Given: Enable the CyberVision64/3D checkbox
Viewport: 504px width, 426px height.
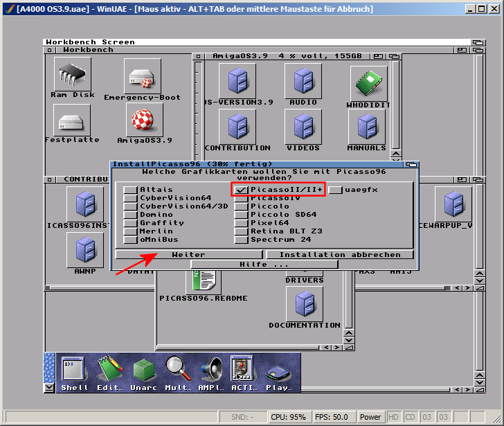Looking at the screenshot, I should (130, 206).
